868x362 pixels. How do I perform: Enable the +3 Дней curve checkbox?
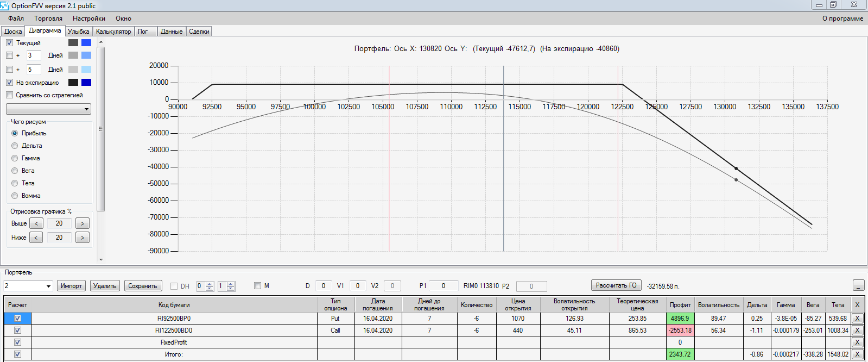coord(9,55)
